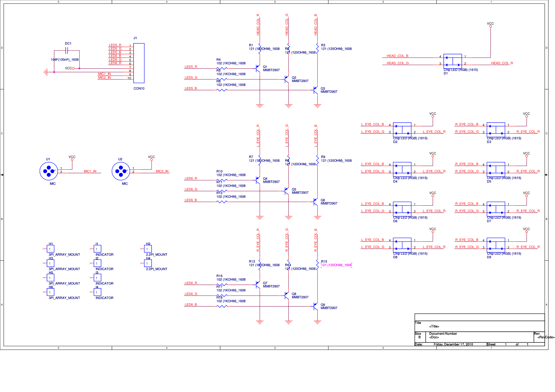Select the Q5 MMBT2907 transistor symbol
Viewport: 555px width, 392px height.
coord(287,191)
